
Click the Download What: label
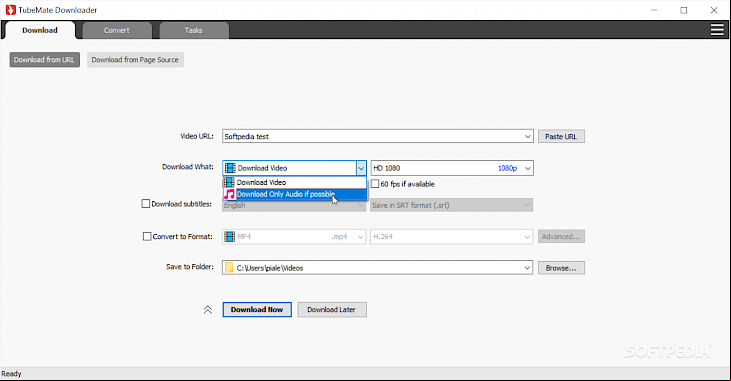(x=187, y=167)
